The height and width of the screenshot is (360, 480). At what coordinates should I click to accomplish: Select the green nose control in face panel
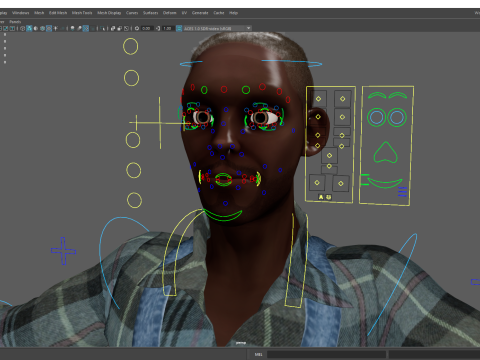[386, 153]
